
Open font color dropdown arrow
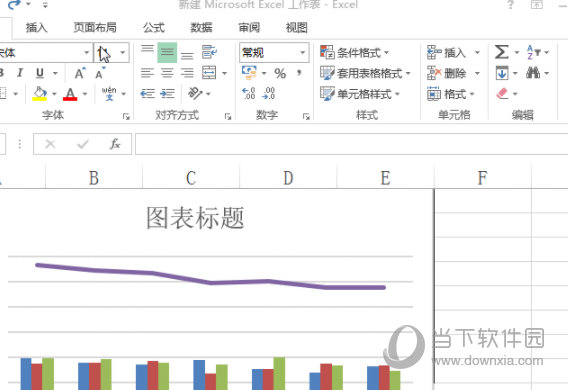point(85,94)
